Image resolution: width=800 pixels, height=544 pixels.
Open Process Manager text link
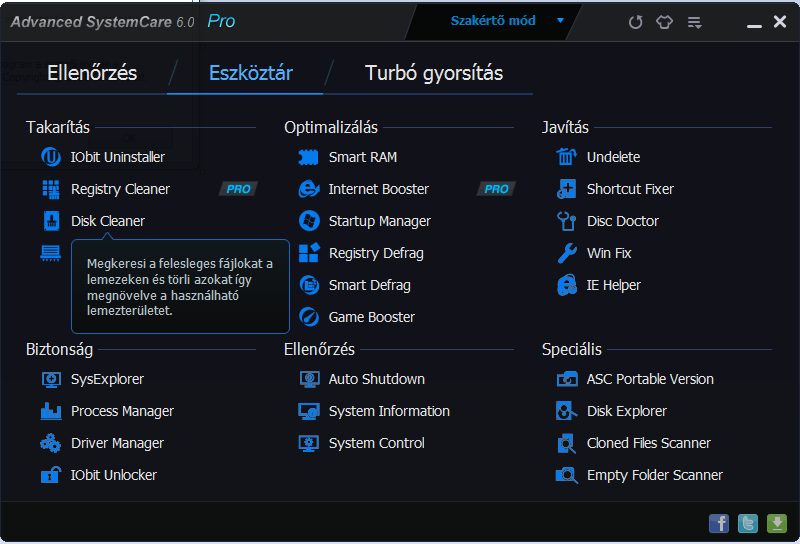click(x=122, y=411)
